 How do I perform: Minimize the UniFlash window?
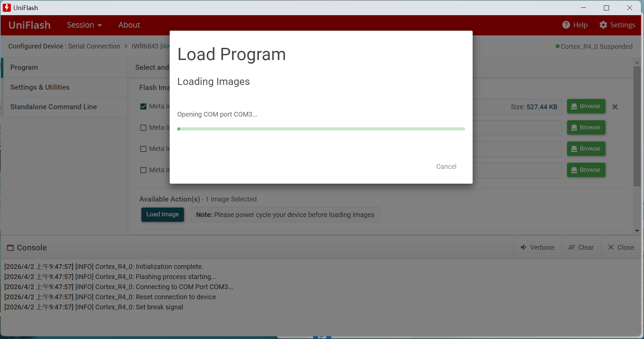coord(584,8)
